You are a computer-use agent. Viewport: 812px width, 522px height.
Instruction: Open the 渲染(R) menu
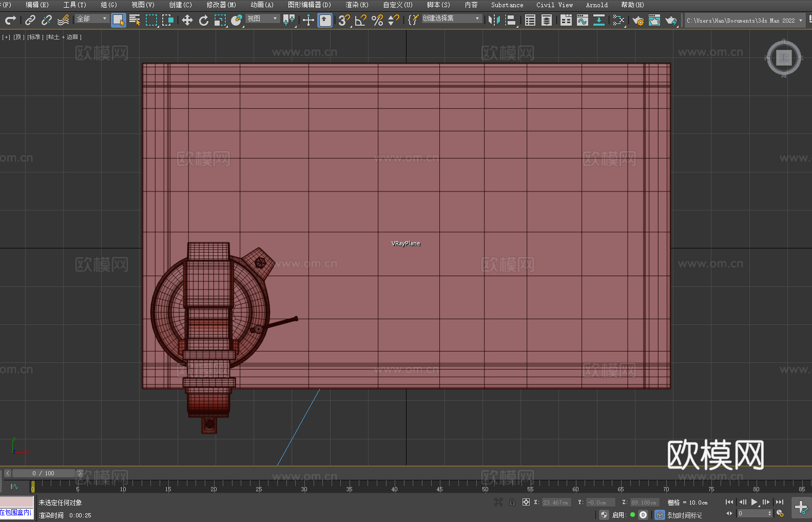click(357, 5)
